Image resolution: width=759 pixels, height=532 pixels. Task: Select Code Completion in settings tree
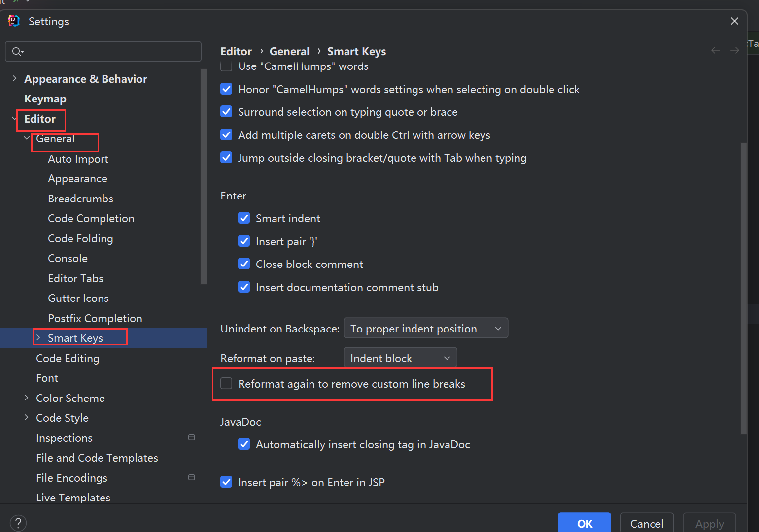tap(91, 218)
